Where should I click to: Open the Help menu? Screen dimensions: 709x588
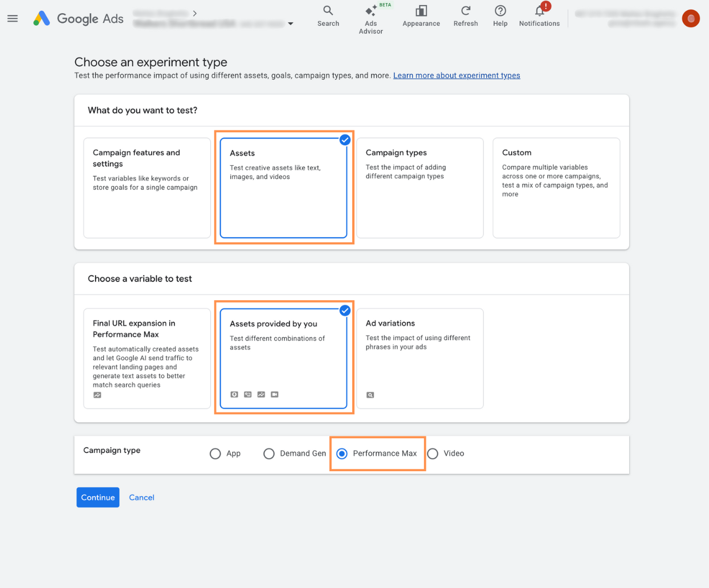point(500,16)
